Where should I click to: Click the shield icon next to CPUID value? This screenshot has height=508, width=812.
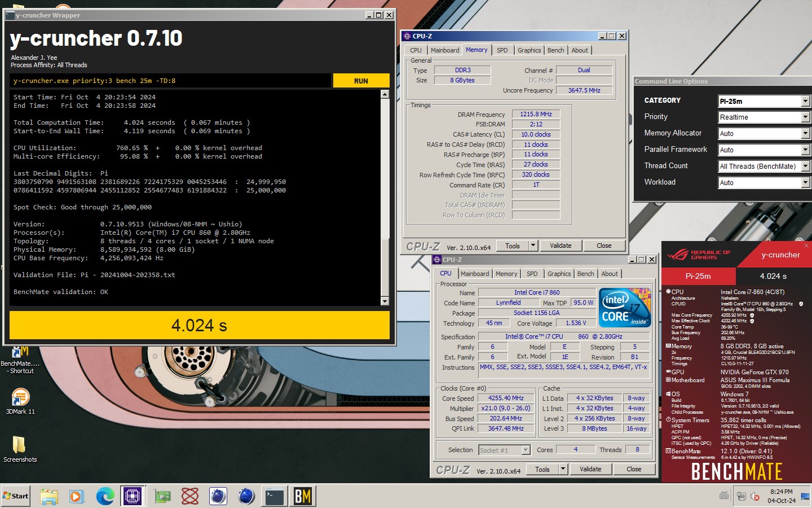point(801,304)
